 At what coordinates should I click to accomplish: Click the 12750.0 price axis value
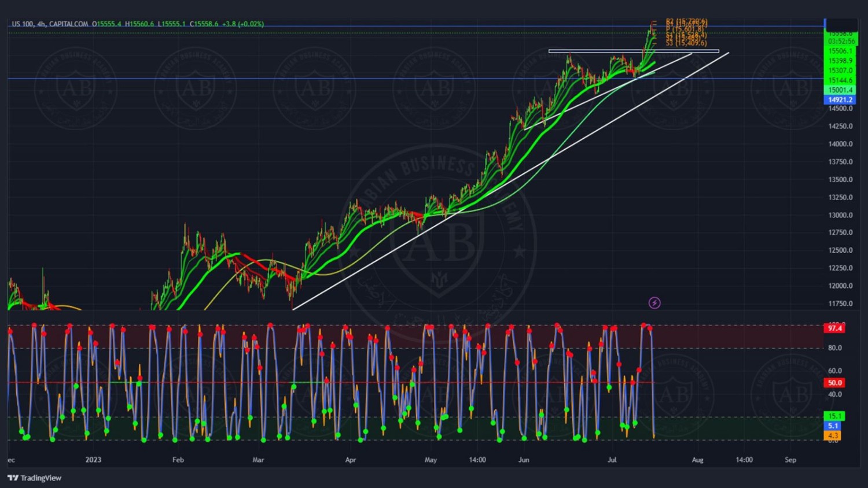pyautogui.click(x=841, y=232)
